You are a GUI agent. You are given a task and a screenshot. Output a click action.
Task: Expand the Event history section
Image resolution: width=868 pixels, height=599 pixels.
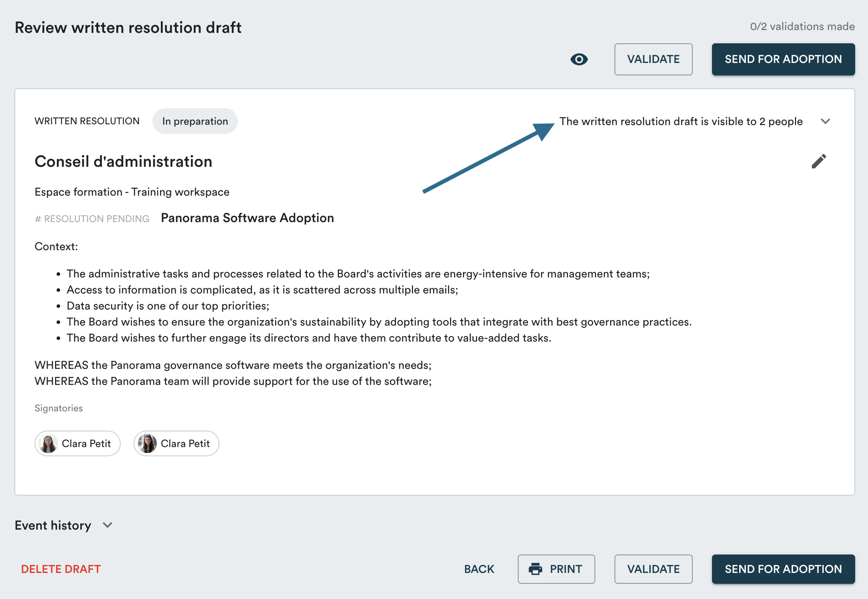coord(107,525)
